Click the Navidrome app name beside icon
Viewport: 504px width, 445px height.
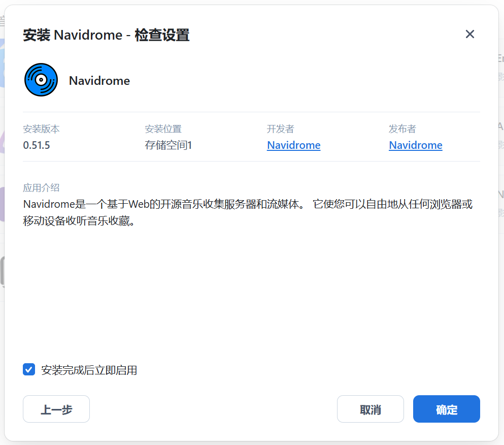pyautogui.click(x=99, y=80)
